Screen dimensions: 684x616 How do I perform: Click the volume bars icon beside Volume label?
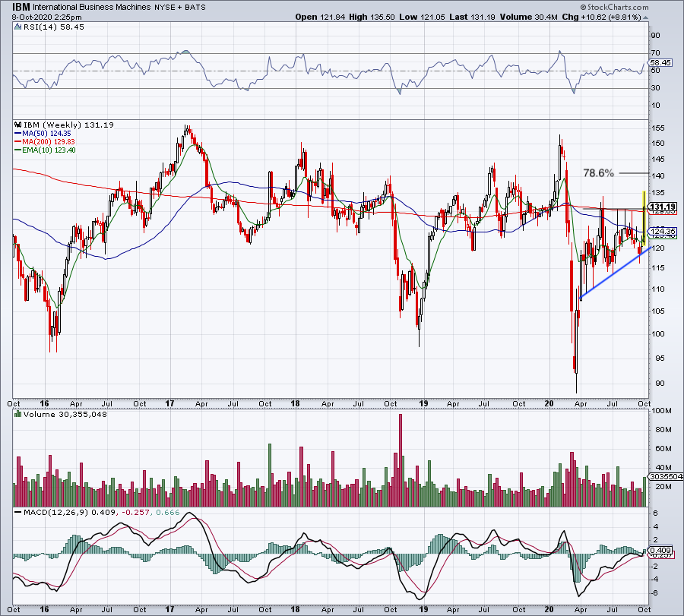(17, 414)
